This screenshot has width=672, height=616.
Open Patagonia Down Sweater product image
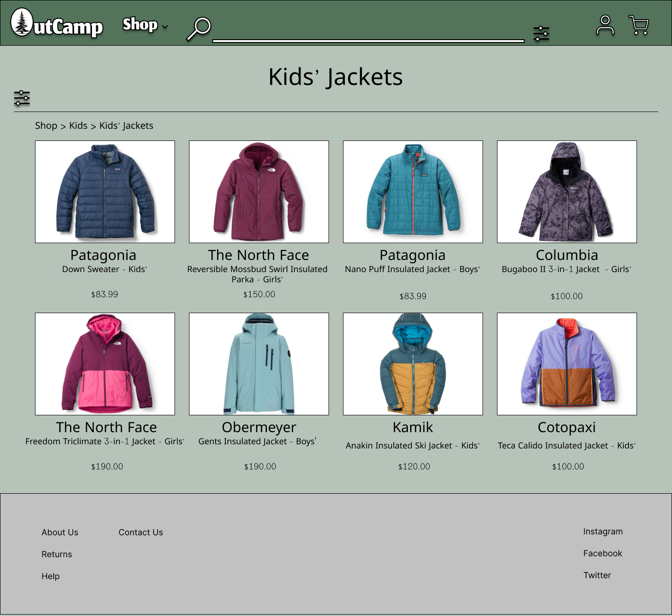tap(105, 192)
